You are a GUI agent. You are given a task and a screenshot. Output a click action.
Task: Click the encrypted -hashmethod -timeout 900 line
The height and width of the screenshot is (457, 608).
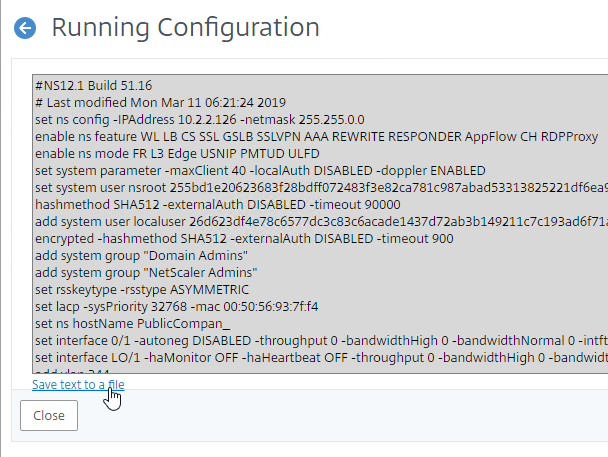point(244,239)
